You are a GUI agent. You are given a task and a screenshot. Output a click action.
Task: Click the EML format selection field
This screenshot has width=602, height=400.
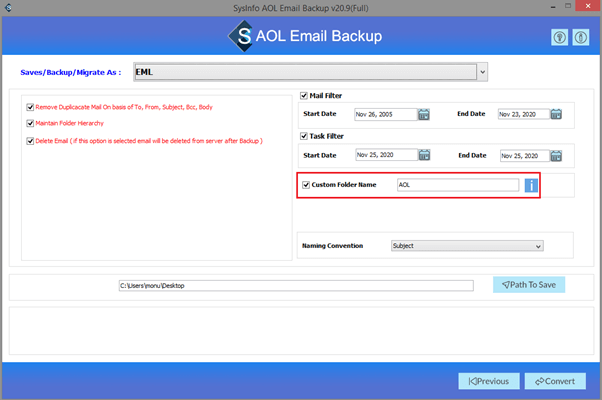(305, 72)
